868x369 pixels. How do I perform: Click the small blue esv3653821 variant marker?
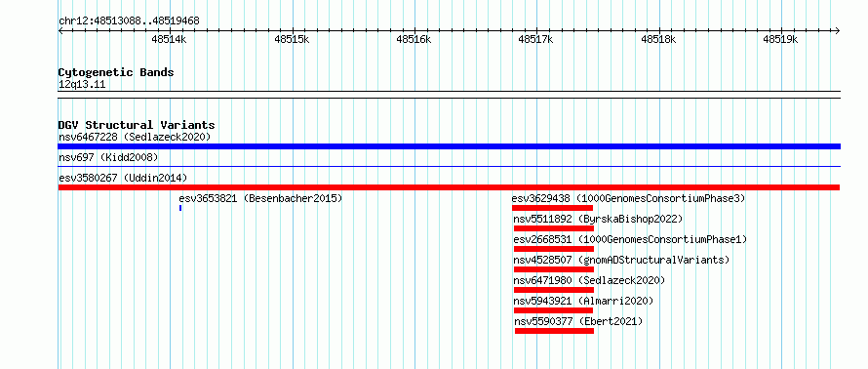tap(180, 208)
